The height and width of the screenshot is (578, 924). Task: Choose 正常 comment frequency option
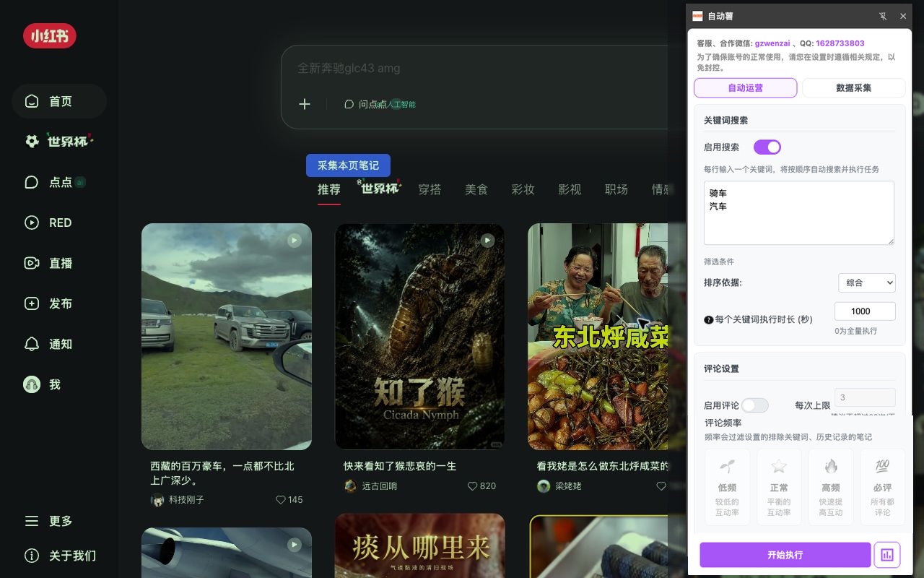coord(779,487)
